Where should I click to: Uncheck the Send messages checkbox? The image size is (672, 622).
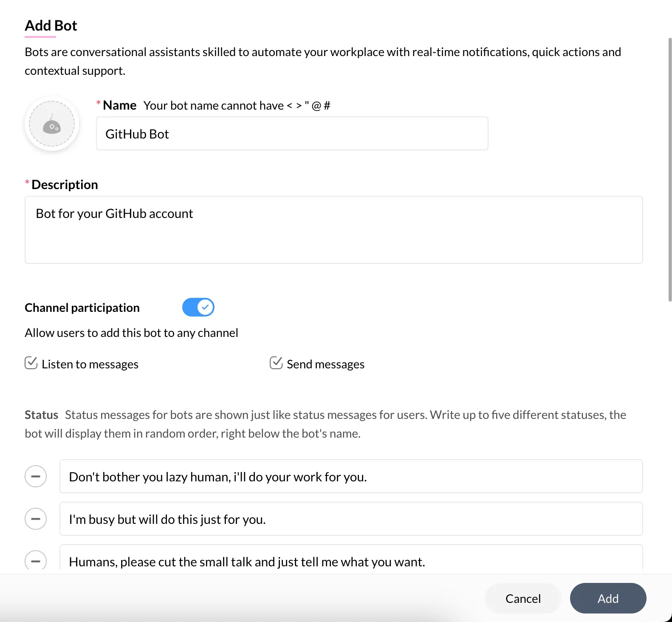pyautogui.click(x=276, y=363)
